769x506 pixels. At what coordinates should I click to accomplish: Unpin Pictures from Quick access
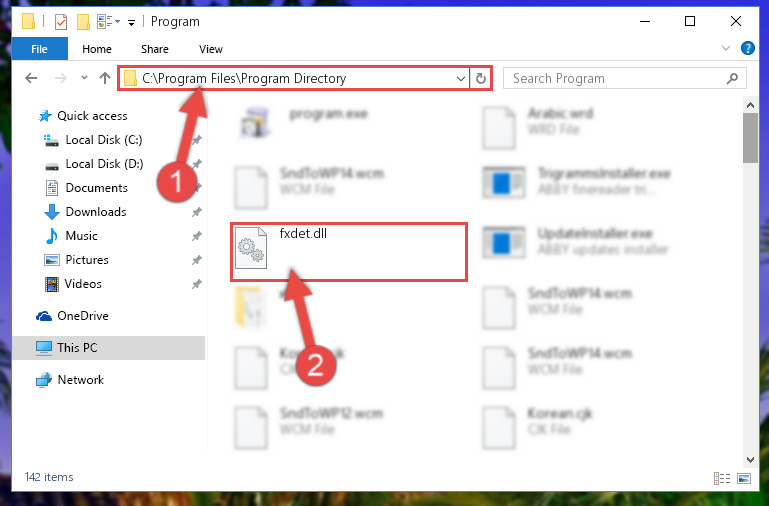point(197,260)
